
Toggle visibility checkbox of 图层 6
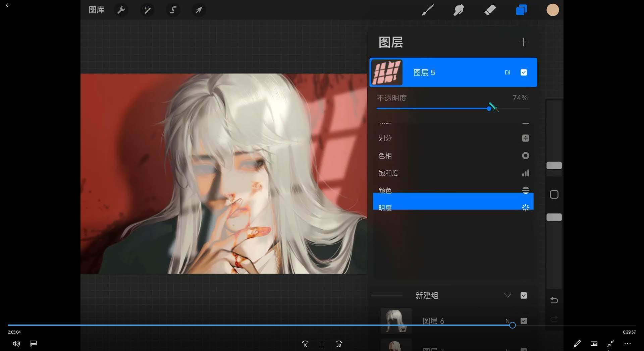pos(524,320)
